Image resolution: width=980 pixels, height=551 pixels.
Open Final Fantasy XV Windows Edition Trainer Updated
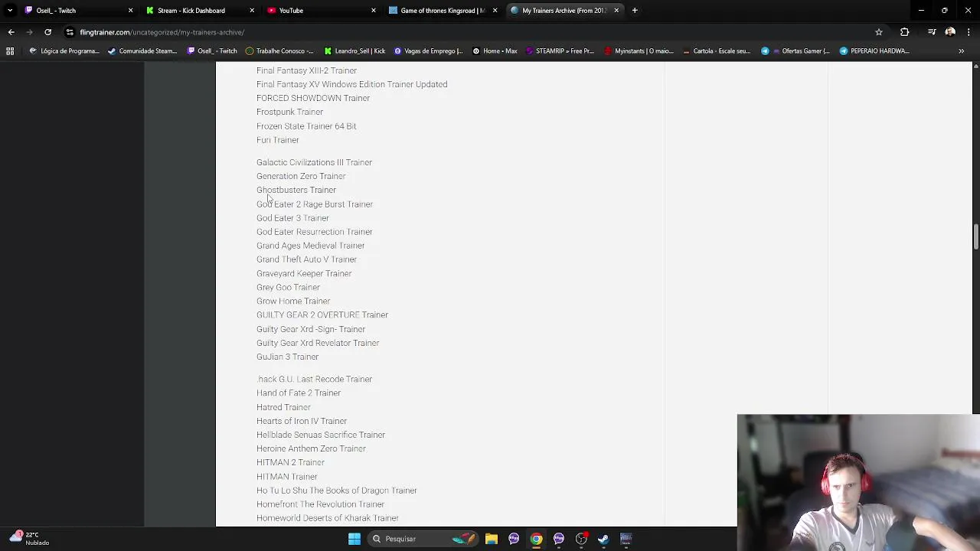(x=352, y=84)
